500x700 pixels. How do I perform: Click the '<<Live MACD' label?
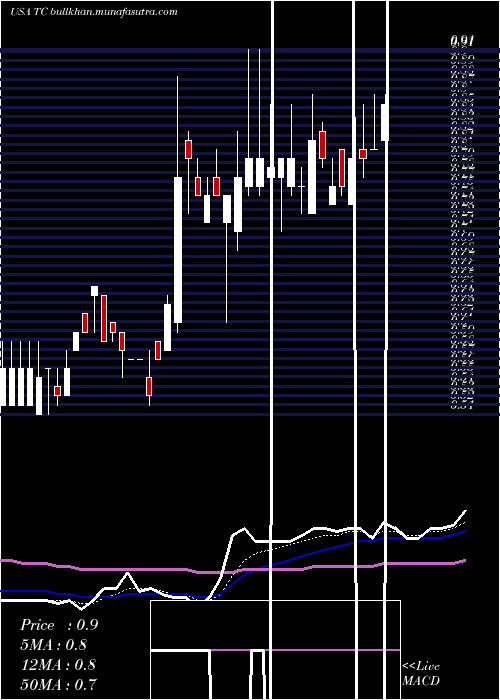pos(421,674)
